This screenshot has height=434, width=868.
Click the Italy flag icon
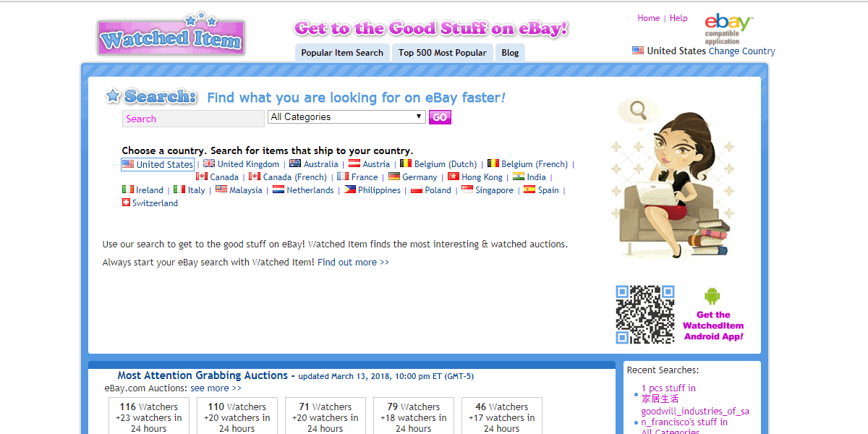pos(179,190)
